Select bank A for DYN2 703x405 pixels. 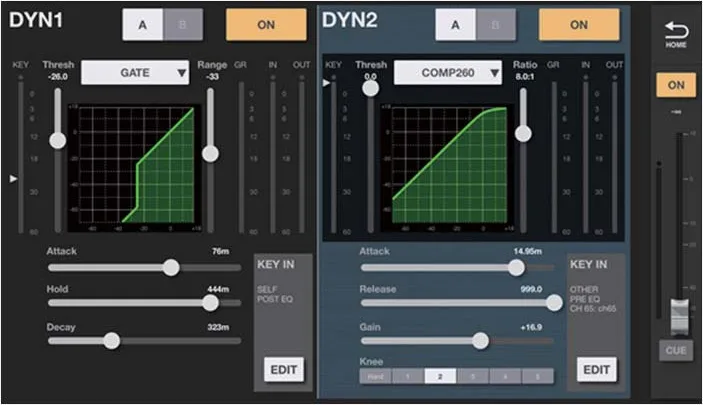[x=455, y=25]
